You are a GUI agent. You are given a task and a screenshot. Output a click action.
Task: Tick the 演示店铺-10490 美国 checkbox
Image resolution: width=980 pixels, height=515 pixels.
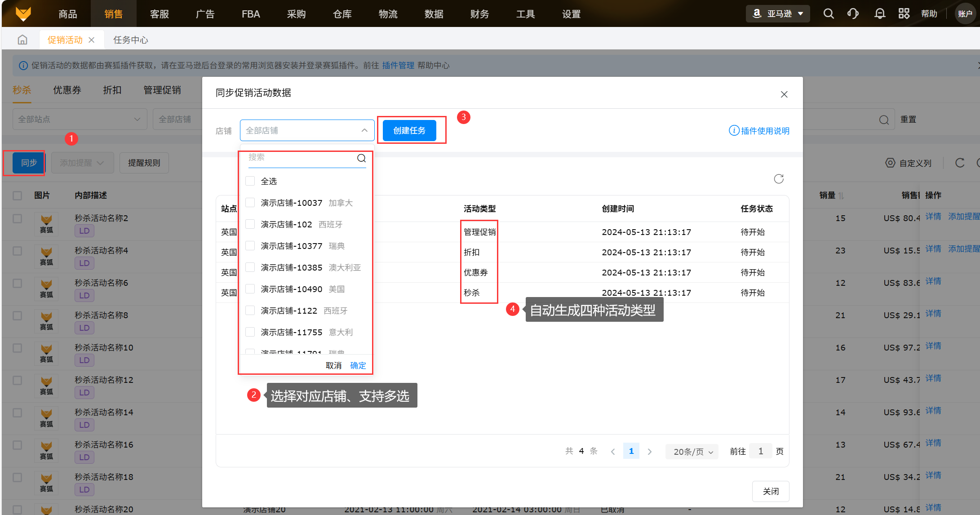(250, 289)
